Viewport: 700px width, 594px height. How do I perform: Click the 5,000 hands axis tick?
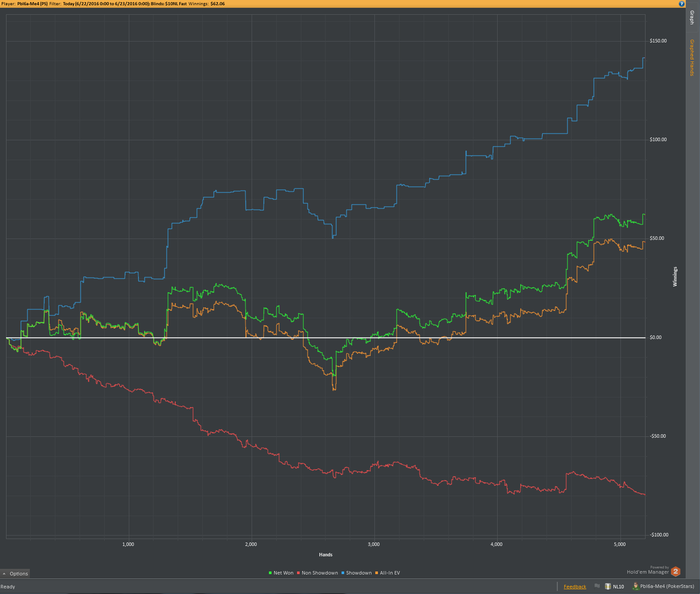620,544
